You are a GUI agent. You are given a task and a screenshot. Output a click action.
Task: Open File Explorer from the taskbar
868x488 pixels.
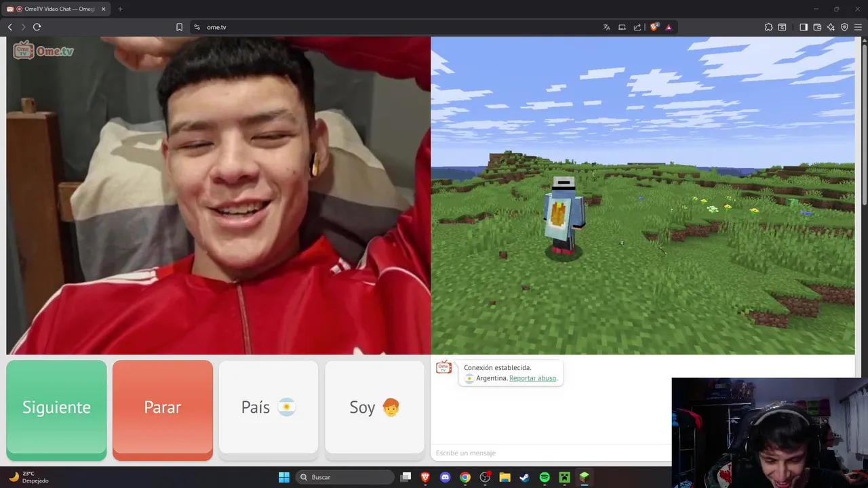click(505, 477)
